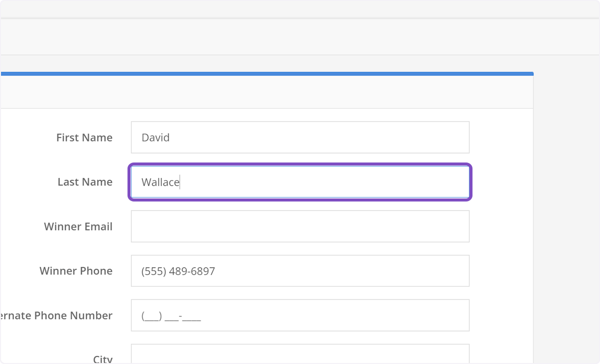Click the Winner Email label

(x=78, y=226)
